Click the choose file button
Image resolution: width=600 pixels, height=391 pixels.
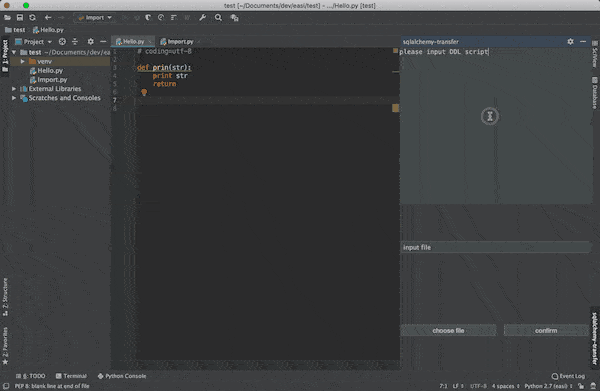click(448, 331)
